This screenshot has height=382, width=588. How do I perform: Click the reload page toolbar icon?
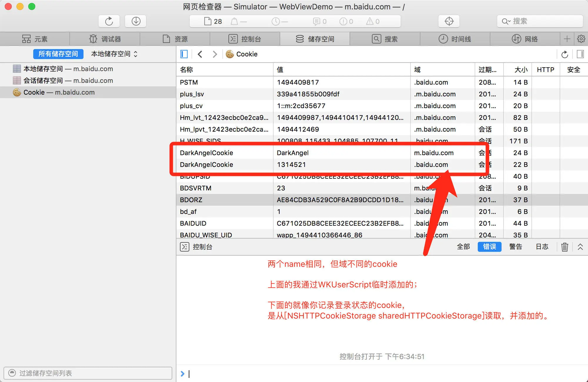click(x=109, y=21)
